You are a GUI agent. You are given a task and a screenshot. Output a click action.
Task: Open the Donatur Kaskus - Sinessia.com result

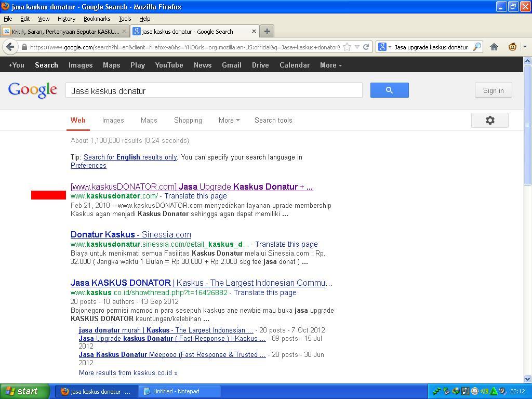coord(130,234)
